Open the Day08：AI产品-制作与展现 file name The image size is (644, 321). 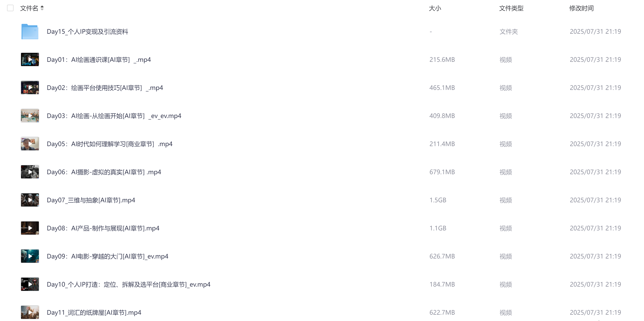coord(103,228)
